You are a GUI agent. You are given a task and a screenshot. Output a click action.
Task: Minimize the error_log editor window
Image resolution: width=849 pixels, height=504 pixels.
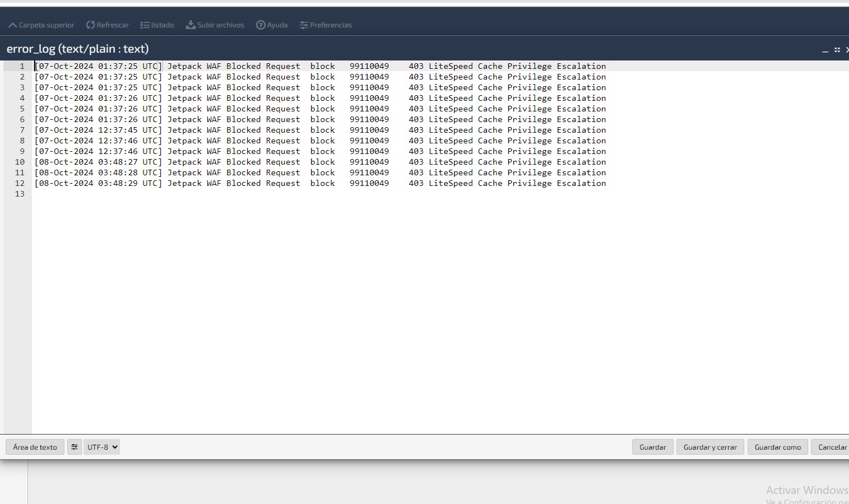pos(825,50)
